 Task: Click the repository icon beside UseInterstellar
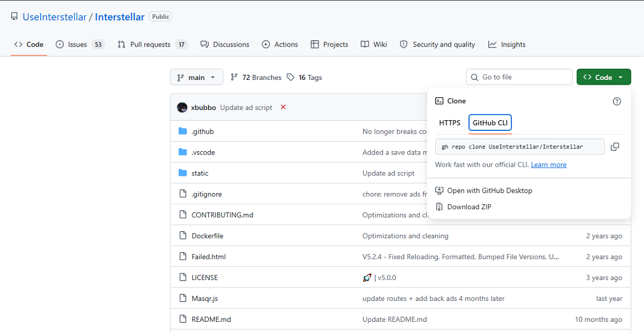[x=14, y=17]
